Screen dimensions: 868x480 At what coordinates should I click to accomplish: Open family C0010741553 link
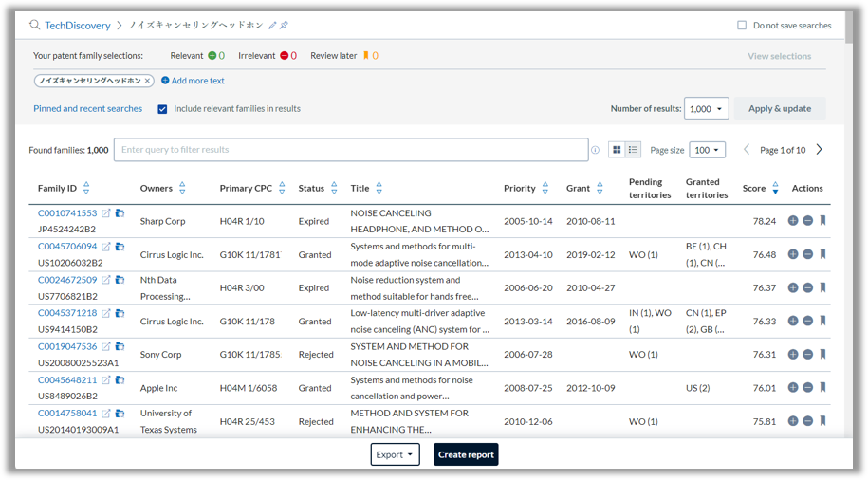pos(67,213)
